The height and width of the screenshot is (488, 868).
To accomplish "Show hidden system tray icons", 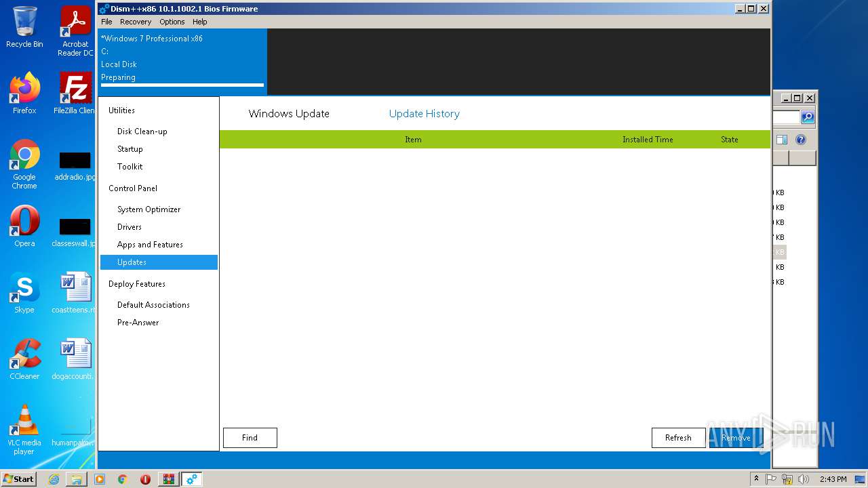I will 756,479.
